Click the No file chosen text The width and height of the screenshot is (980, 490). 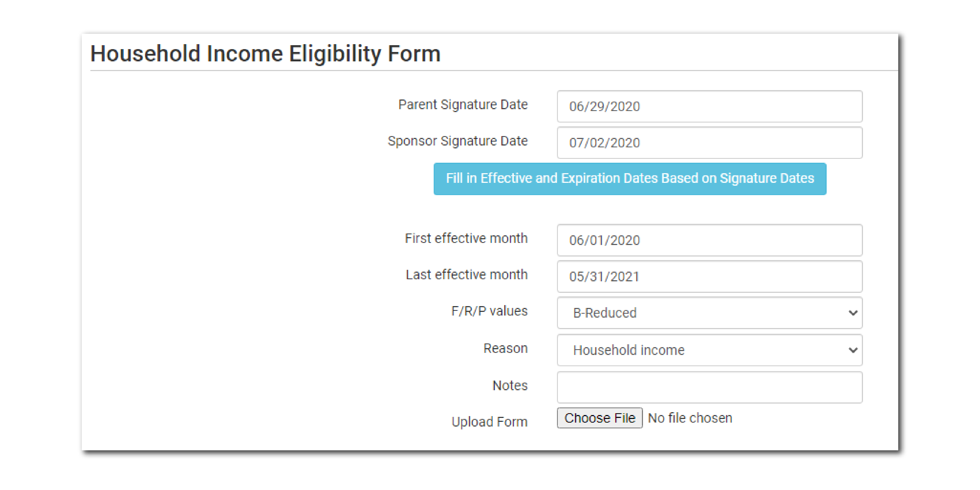click(x=690, y=418)
